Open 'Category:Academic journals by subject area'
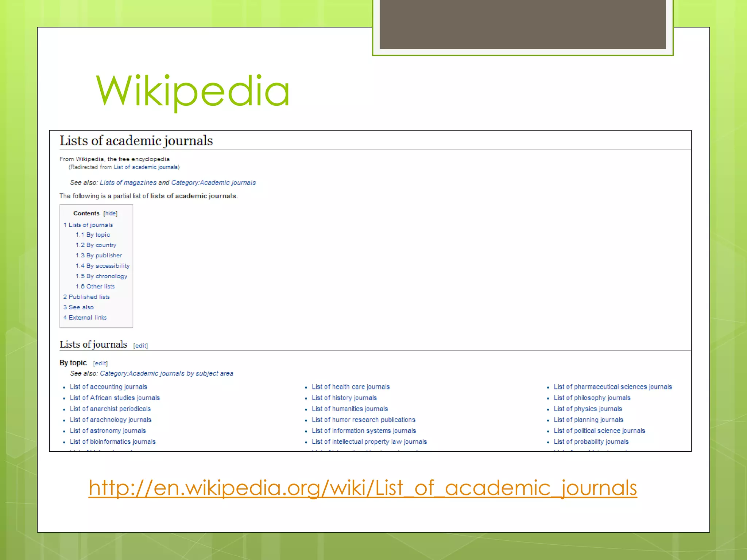This screenshot has height=560, width=747. [x=167, y=373]
